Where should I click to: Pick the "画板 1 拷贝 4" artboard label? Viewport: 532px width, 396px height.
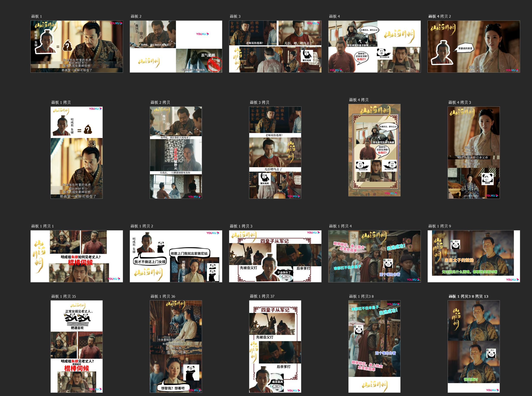(x=341, y=226)
